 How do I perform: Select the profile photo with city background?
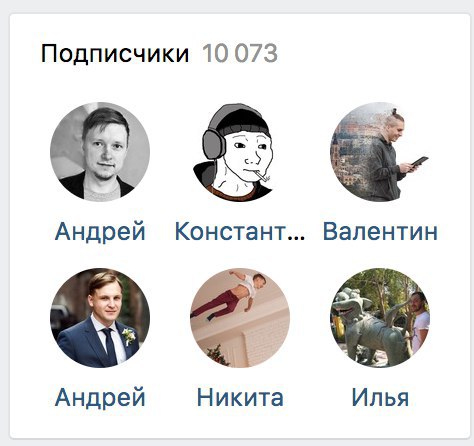point(380,152)
